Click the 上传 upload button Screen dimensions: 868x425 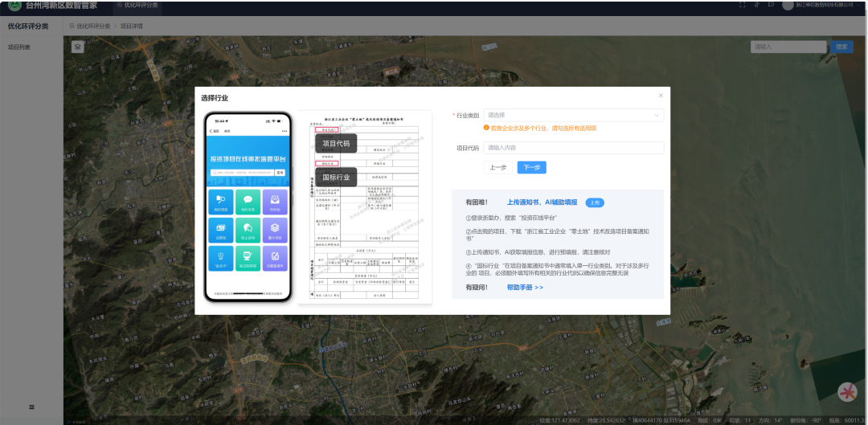point(594,202)
